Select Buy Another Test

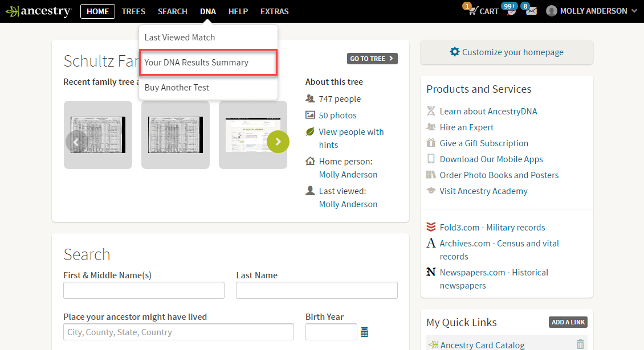click(208, 88)
